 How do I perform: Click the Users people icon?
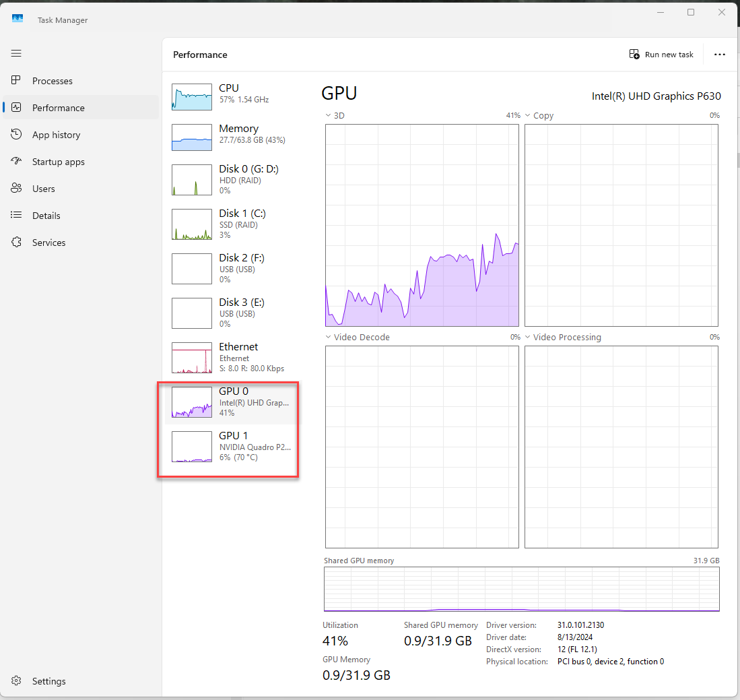(16, 188)
